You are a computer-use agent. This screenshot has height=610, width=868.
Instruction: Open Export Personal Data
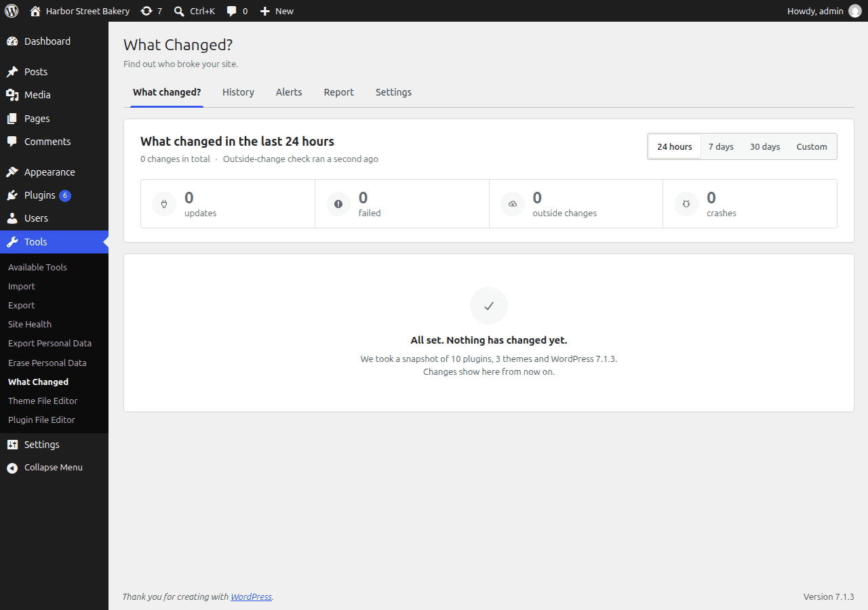click(x=50, y=343)
